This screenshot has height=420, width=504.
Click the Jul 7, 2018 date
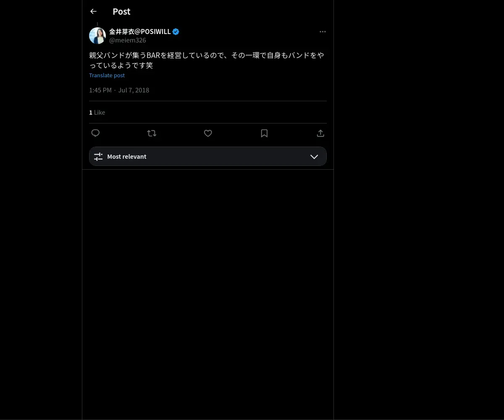click(134, 90)
